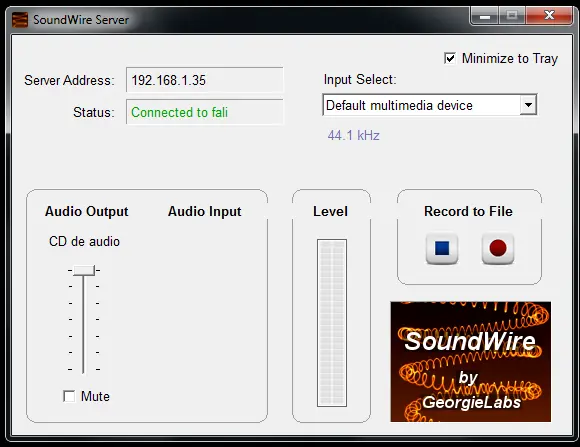Expand the Input Select dropdown arrow
This screenshot has height=447, width=580.
[x=528, y=105]
